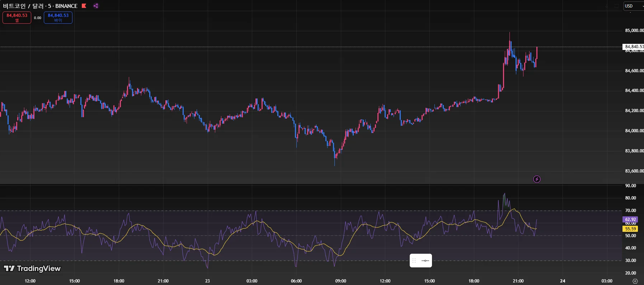Click the 84,600.00 price axis label
The width and height of the screenshot is (644, 285).
634,71
